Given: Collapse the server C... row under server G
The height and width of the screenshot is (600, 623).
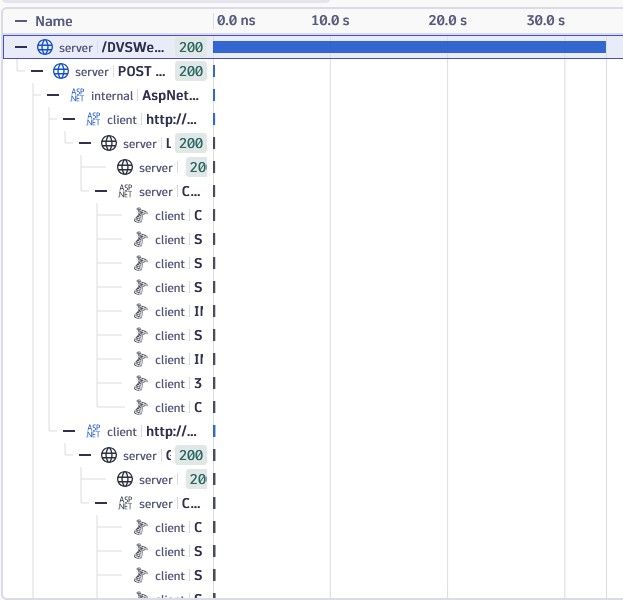Looking at the screenshot, I should [x=101, y=503].
